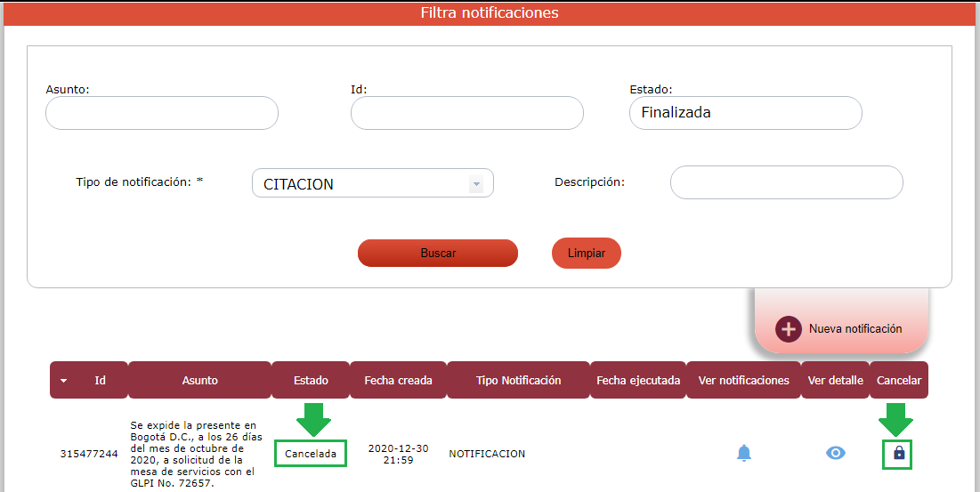
Task: Click the eye icon to view detail
Action: (835, 454)
